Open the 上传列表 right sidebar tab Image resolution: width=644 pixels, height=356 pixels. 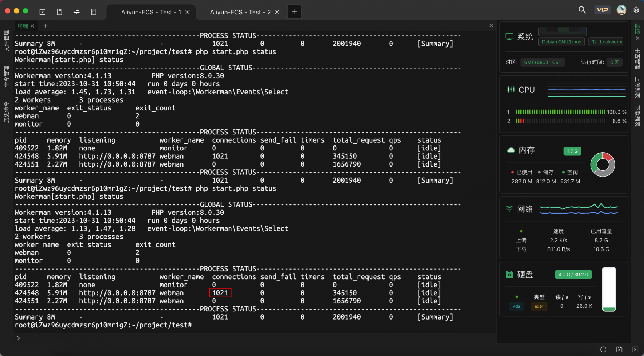point(638,88)
